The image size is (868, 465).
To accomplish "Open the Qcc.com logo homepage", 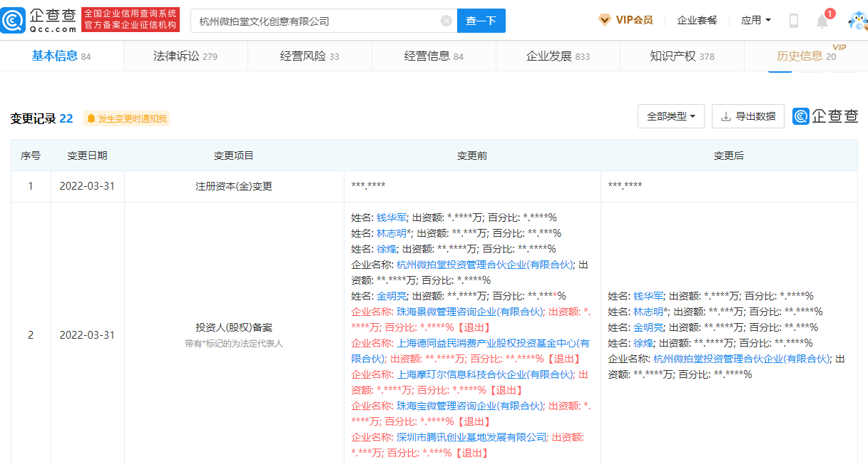I will tap(39, 21).
